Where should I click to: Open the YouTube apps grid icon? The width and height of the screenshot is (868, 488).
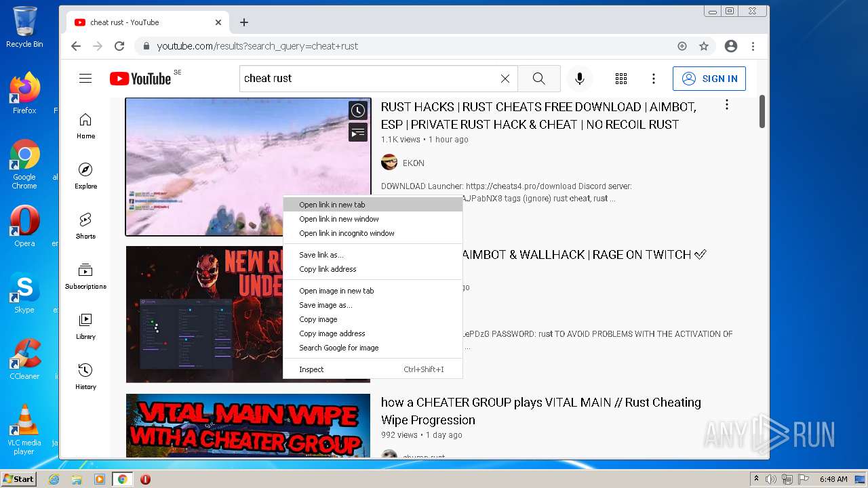click(621, 79)
